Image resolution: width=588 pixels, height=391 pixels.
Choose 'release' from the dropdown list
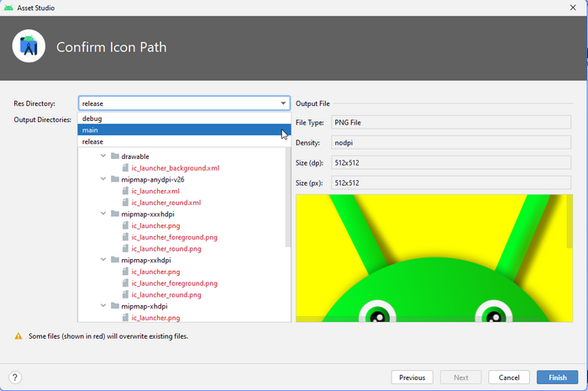[x=93, y=142]
